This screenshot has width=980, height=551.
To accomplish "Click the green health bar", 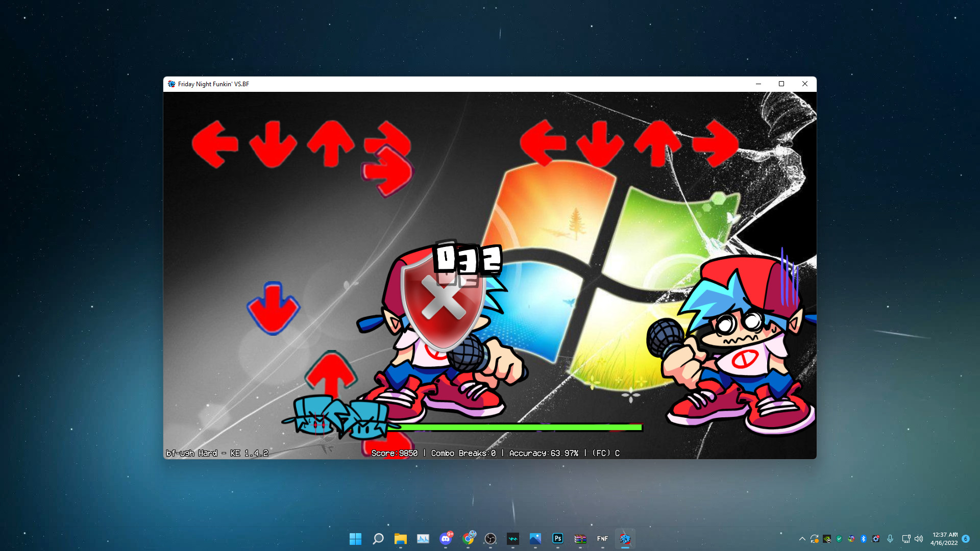I will (x=514, y=428).
